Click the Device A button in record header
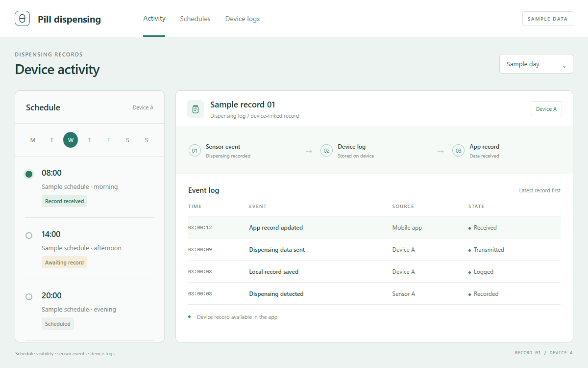Screen dimensions: 588x368 (546, 109)
